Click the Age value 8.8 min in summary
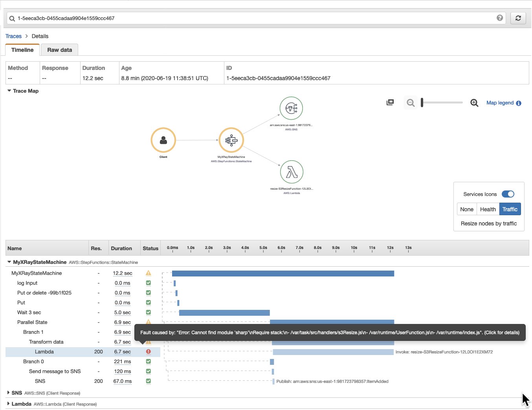Image resolution: width=532 pixels, height=410 pixels. tap(165, 78)
